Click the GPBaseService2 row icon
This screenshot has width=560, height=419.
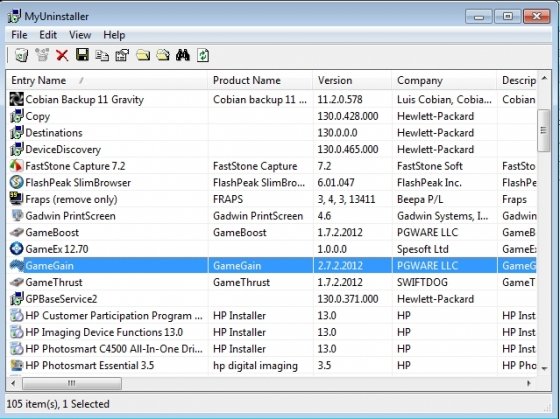point(16,299)
